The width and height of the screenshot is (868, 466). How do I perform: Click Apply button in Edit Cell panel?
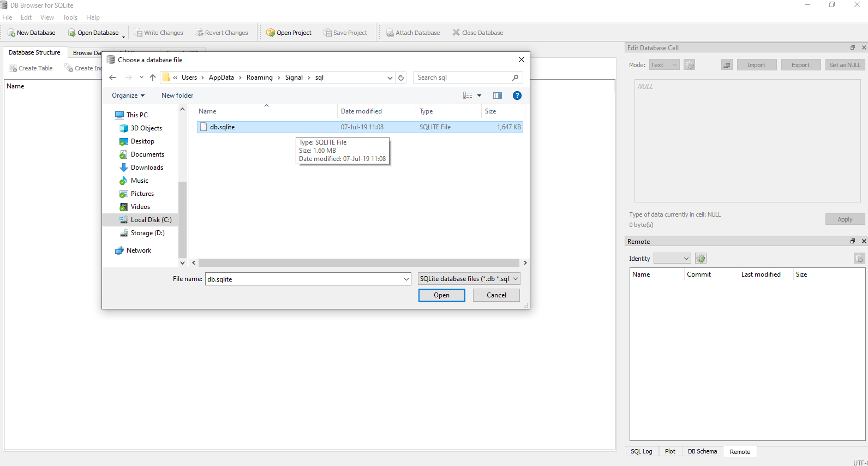click(x=845, y=219)
